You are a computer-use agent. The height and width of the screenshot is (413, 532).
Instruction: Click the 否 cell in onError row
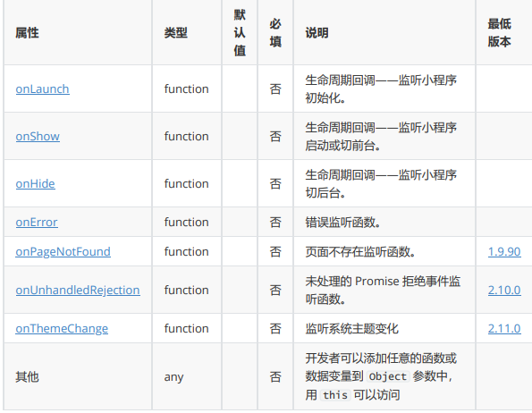(275, 222)
